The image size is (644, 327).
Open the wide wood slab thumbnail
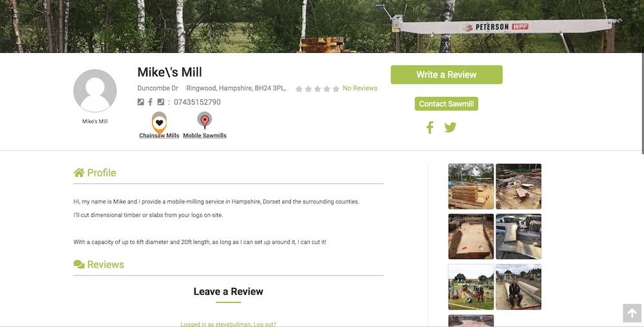click(x=471, y=236)
